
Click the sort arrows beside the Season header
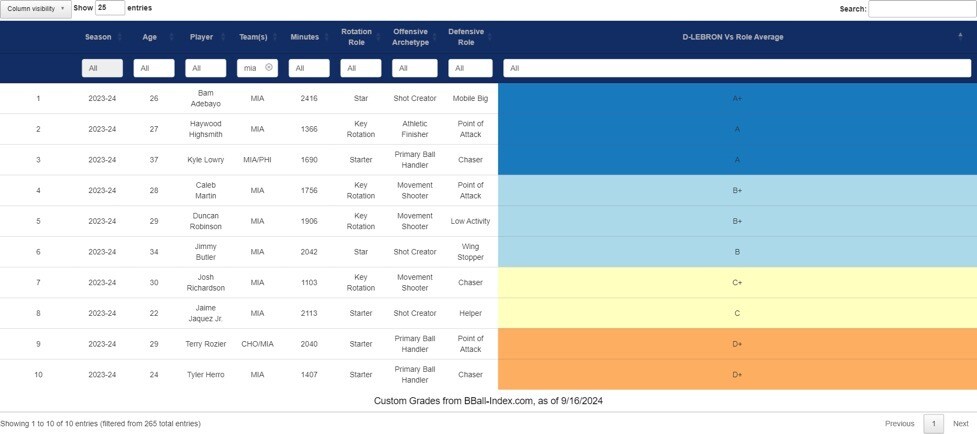pos(119,37)
